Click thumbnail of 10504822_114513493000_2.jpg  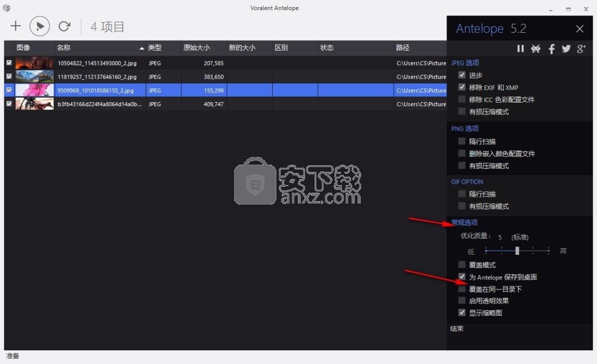point(34,63)
